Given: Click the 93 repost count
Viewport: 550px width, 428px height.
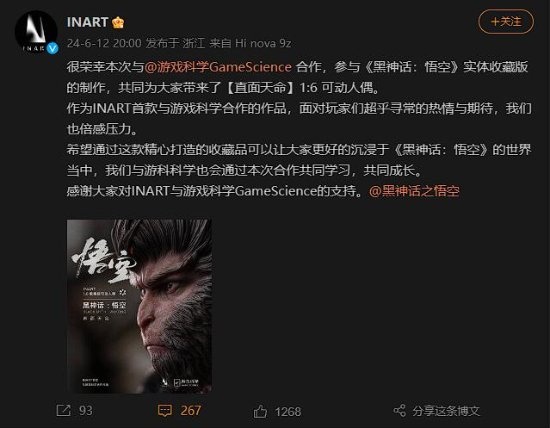Looking at the screenshot, I should (86, 410).
